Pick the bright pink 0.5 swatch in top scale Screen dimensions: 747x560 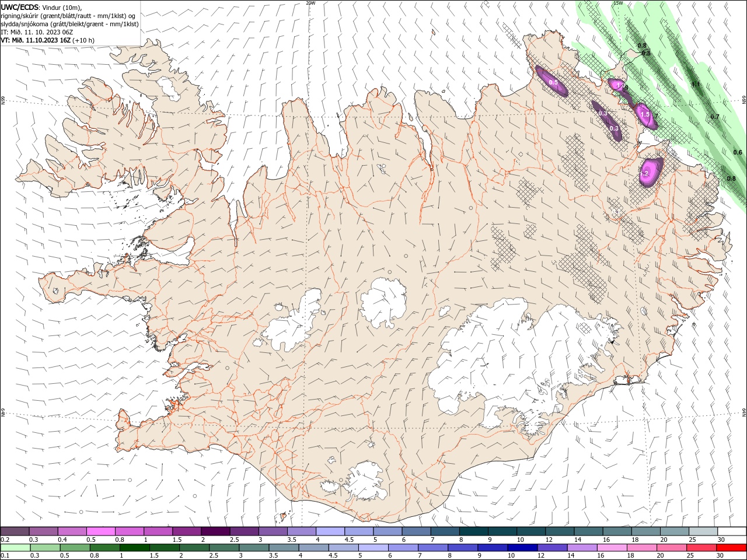tap(100, 531)
